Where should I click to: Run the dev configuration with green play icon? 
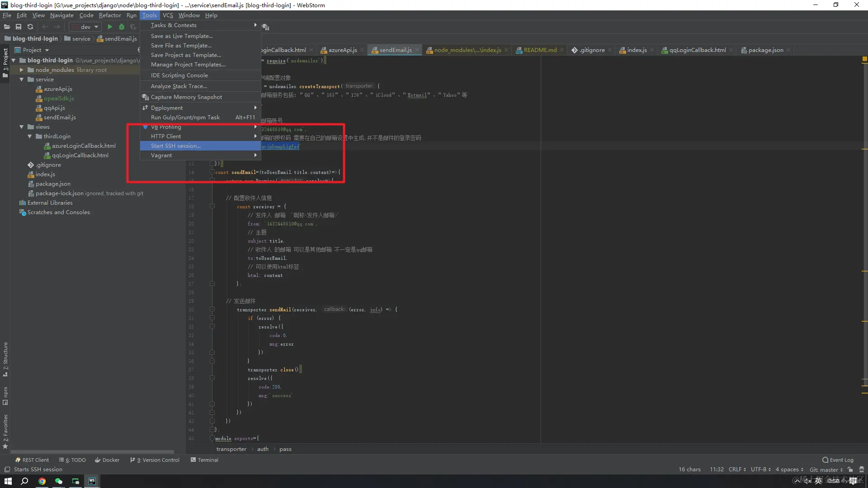click(109, 27)
